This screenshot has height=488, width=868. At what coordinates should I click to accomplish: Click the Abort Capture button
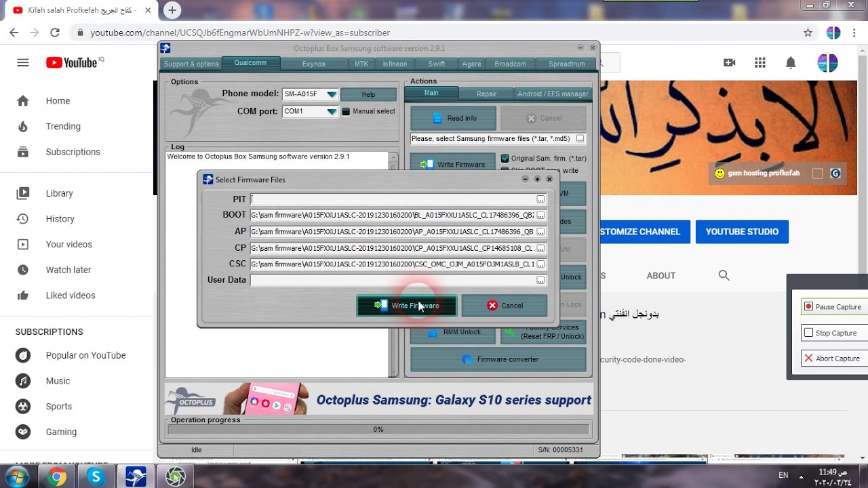[x=834, y=359]
